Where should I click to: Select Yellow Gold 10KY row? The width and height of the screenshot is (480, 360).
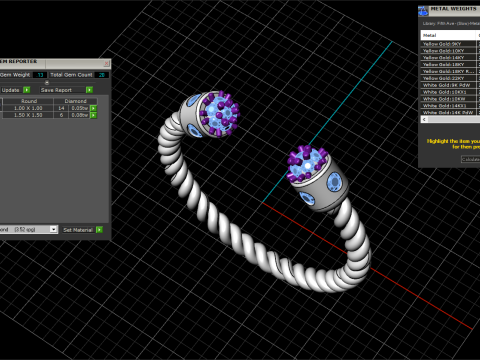(449, 51)
